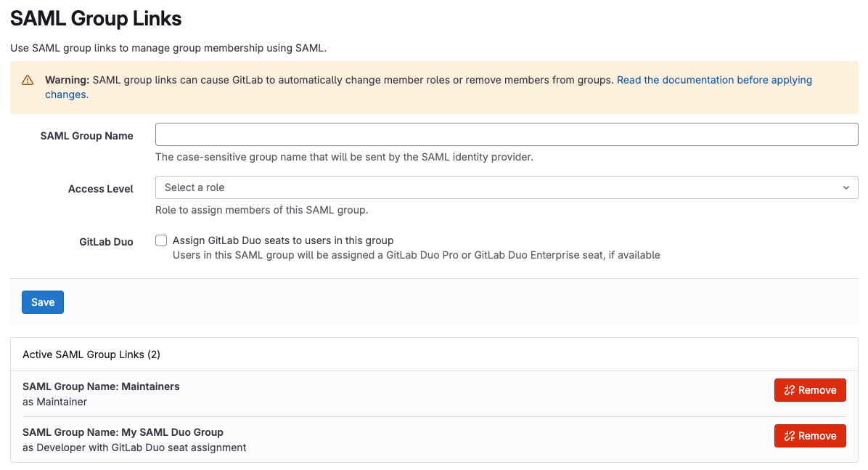Click the Save button

click(x=43, y=302)
